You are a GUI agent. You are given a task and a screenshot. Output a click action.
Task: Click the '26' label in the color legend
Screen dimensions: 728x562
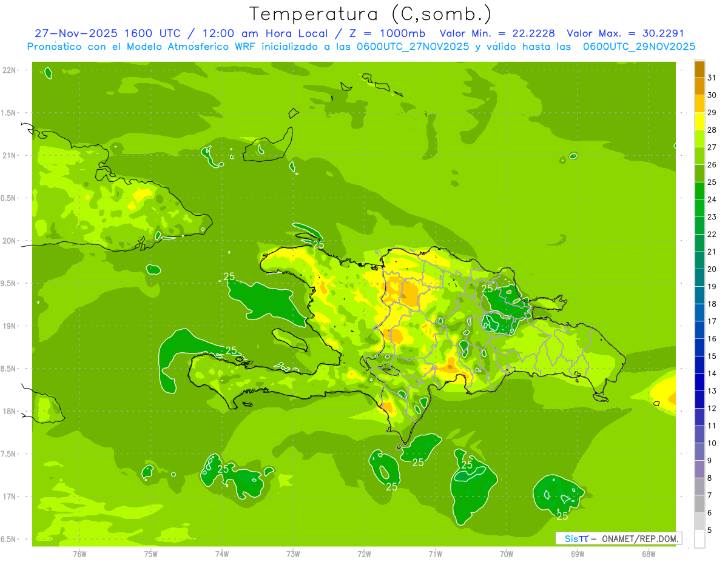pyautogui.click(x=712, y=165)
